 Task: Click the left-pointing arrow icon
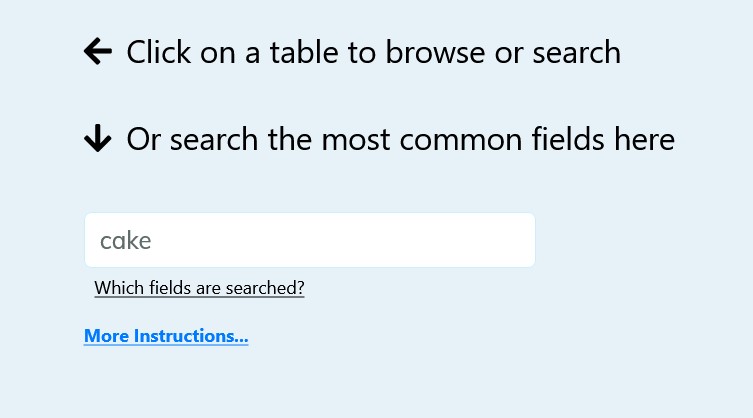[97, 52]
